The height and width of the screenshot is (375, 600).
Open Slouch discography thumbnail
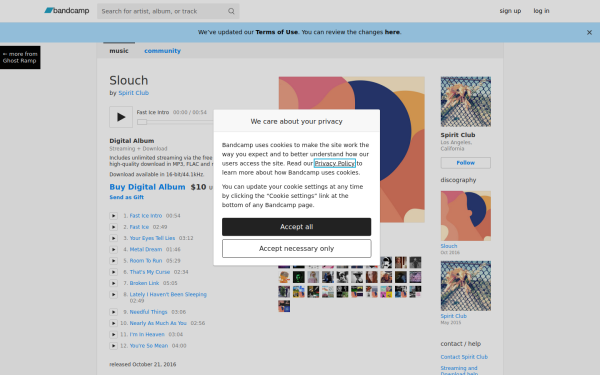point(465,216)
